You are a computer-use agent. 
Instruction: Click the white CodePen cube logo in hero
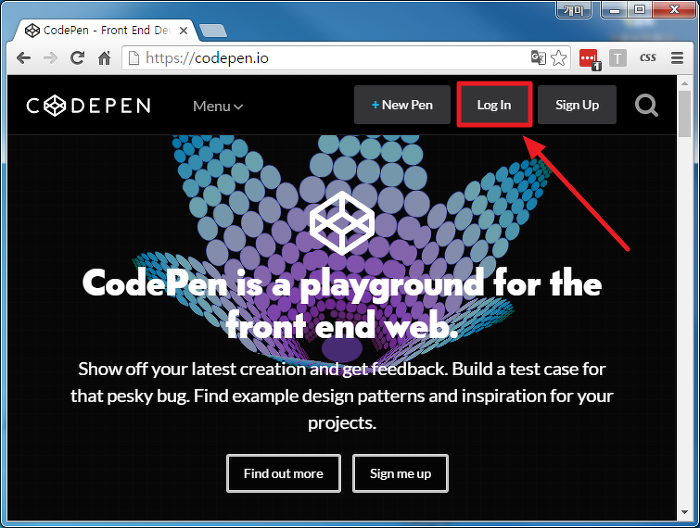click(x=342, y=223)
